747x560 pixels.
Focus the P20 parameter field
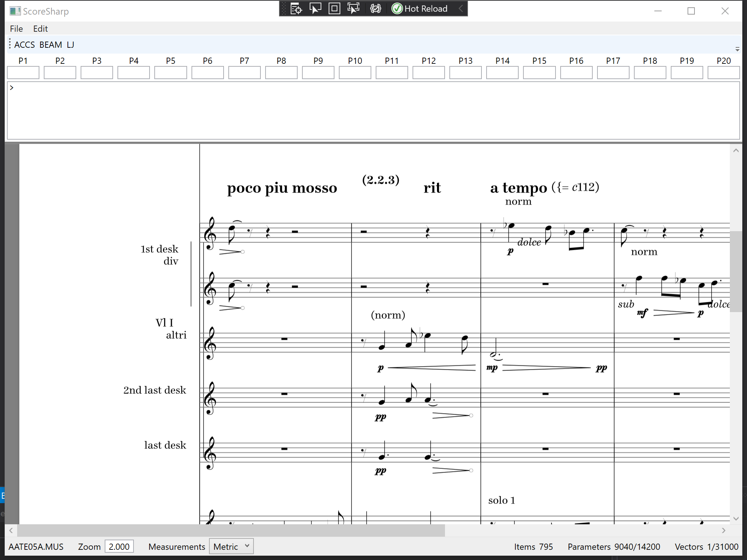(724, 72)
